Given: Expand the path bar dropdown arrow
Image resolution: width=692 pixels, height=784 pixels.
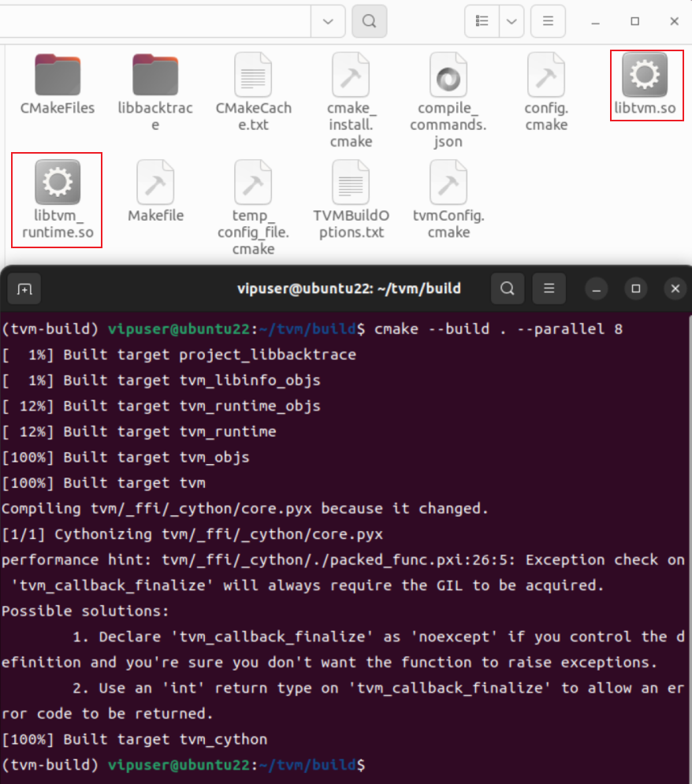Looking at the screenshot, I should tap(328, 21).
